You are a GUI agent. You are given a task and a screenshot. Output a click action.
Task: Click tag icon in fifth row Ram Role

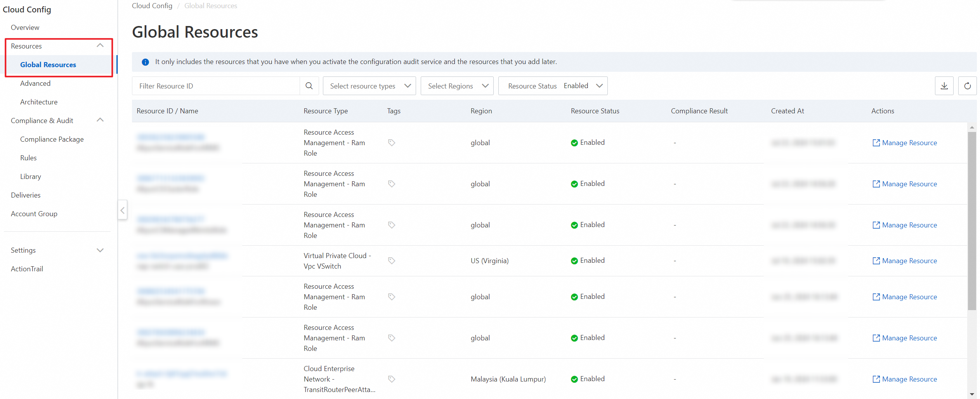[392, 297]
